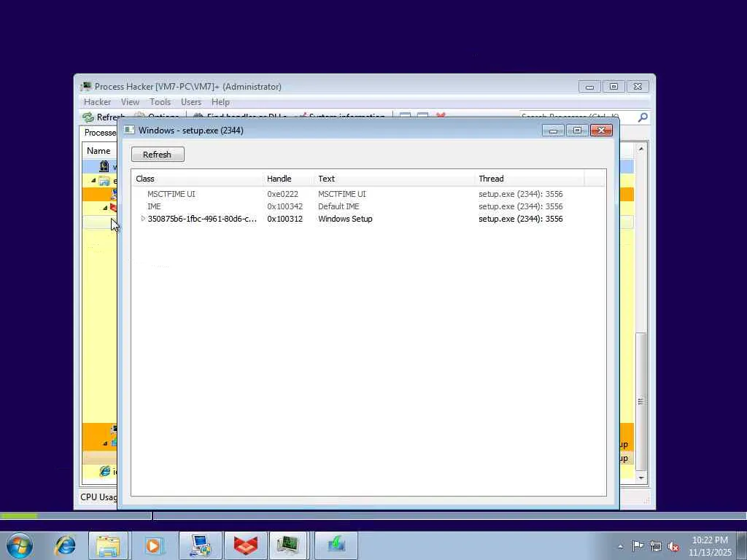Click Process Hacker scrollbar down arrow
The image size is (747, 560).
coord(640,478)
